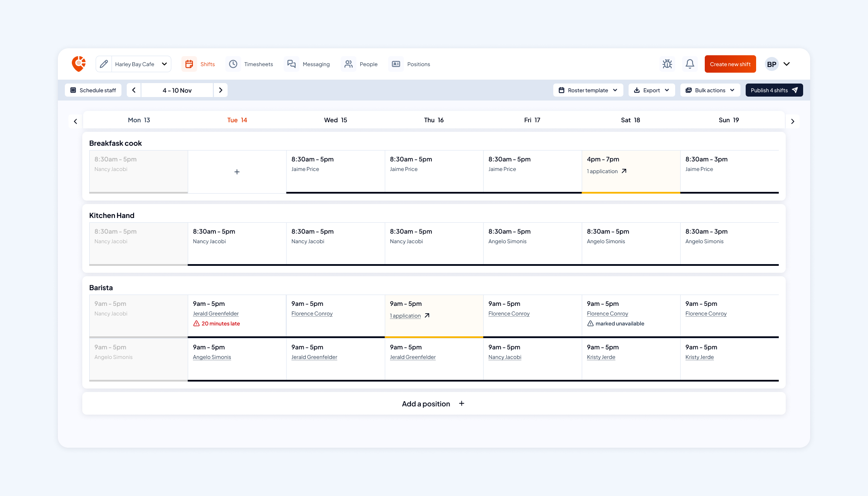Screen dimensions: 868x496
Task: Go to the previous week using left chevron
Action: (x=134, y=90)
